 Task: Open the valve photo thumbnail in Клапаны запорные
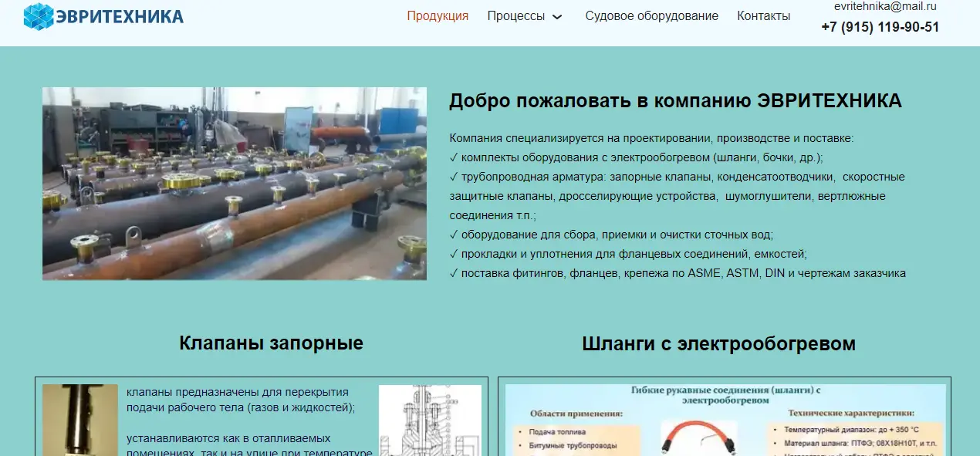[x=80, y=420]
